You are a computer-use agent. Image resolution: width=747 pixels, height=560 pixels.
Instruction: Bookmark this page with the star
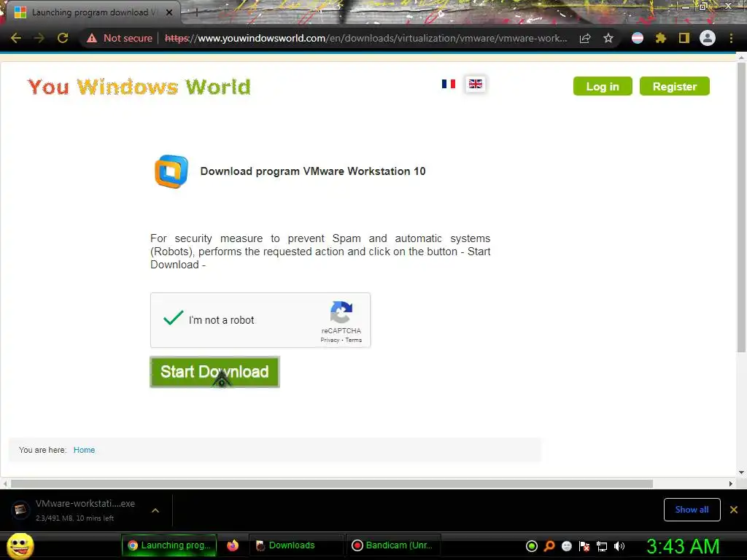[x=608, y=38]
